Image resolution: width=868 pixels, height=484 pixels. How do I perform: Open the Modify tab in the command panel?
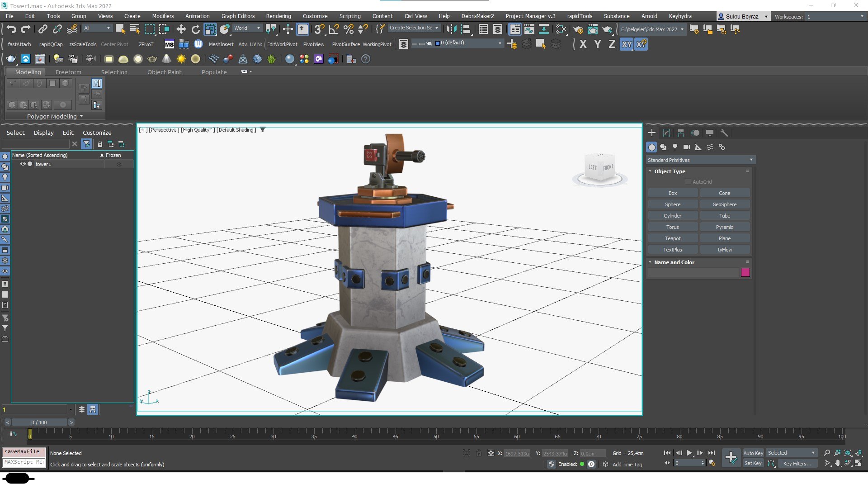point(666,133)
